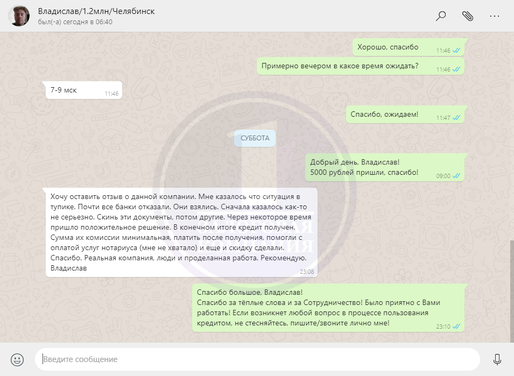Select the incoming message 7-9 мск
Viewport: 514px width, 376px height.
[84, 90]
